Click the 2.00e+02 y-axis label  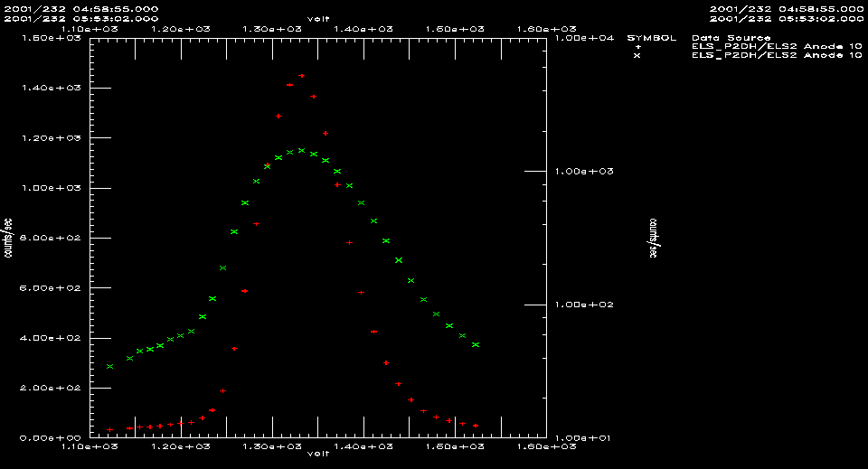pyautogui.click(x=51, y=388)
